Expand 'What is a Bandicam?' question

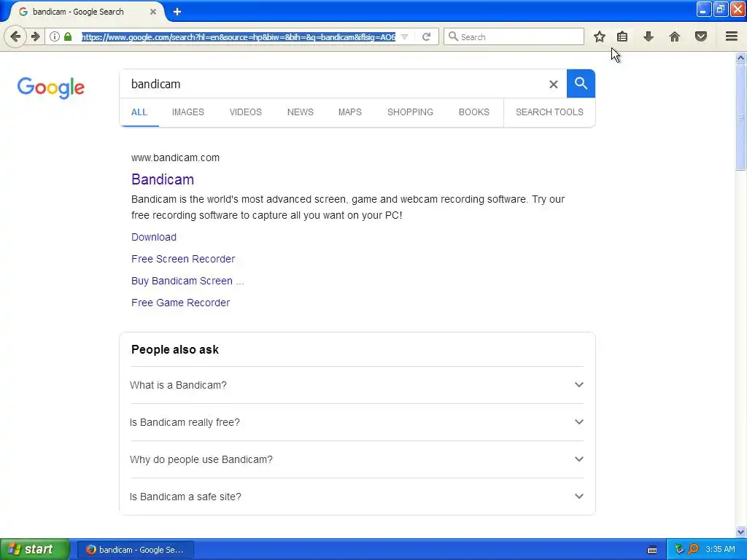(x=357, y=385)
